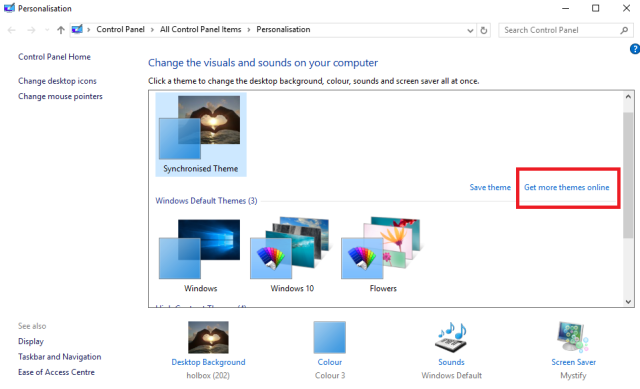Open the Colour swatch icon

point(329,337)
